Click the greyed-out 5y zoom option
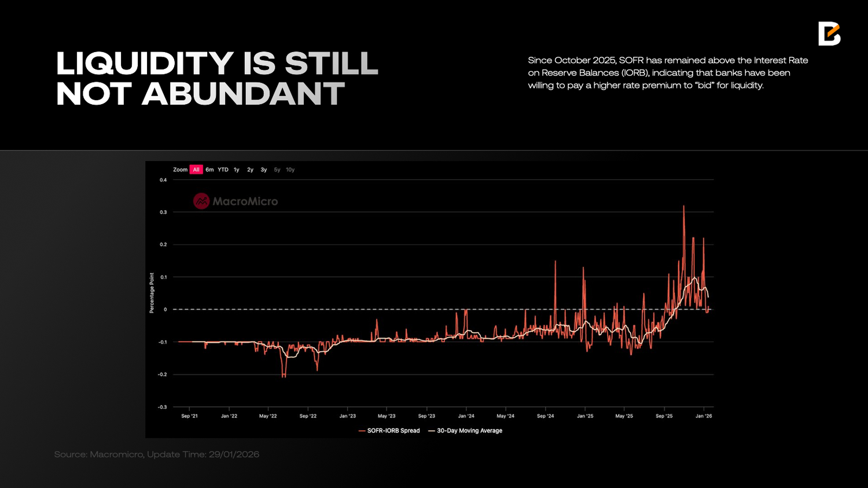Viewport: 868px width, 488px height. 277,170
